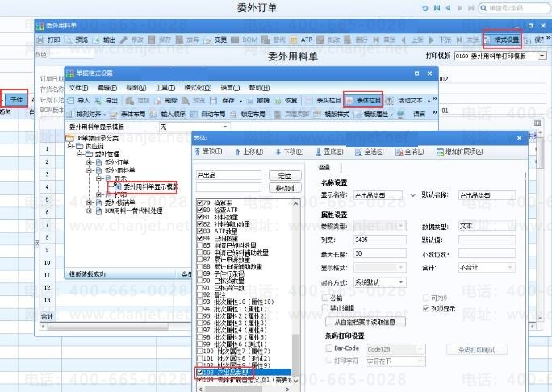Select 委外用料单显示模版 in the tree

tap(151, 186)
